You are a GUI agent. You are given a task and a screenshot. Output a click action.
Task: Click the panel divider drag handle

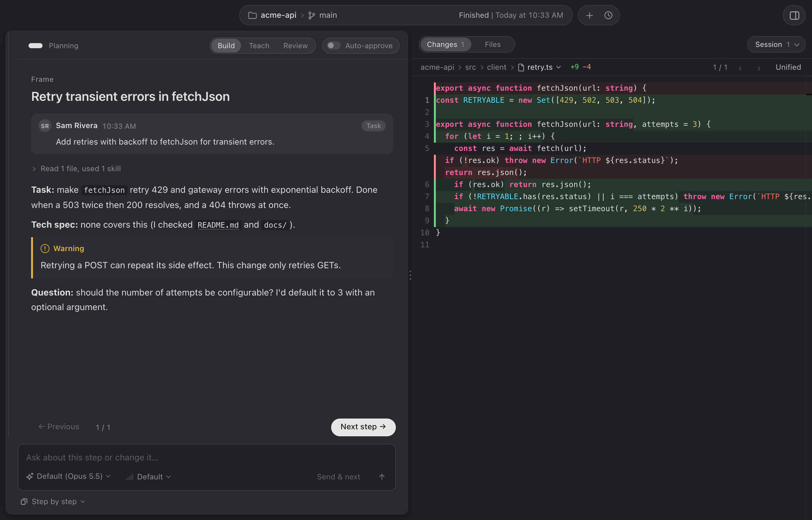pyautogui.click(x=410, y=275)
